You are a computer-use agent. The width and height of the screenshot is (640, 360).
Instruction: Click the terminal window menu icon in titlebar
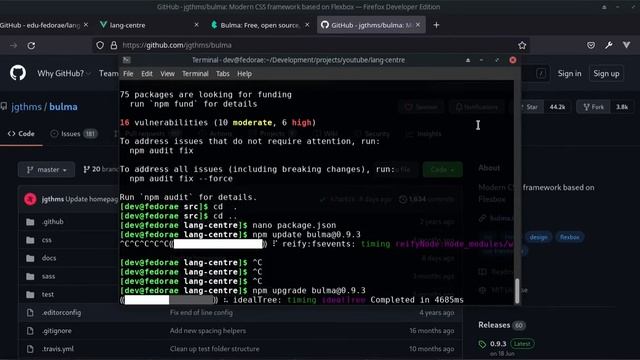pyautogui.click(x=127, y=60)
